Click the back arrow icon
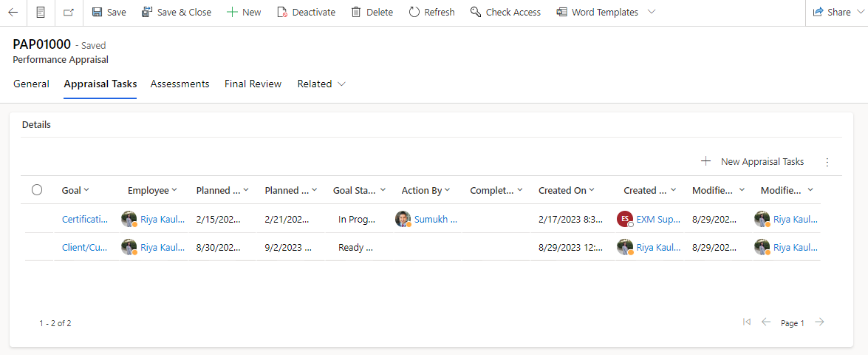868x355 pixels. tap(13, 13)
